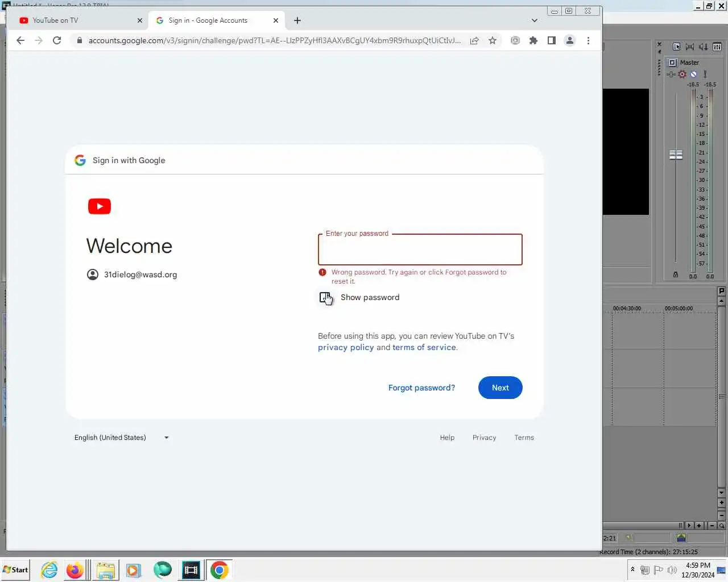Open mixer properties icon in Vegas
Viewport: 728px width, 582px height.
(x=676, y=47)
